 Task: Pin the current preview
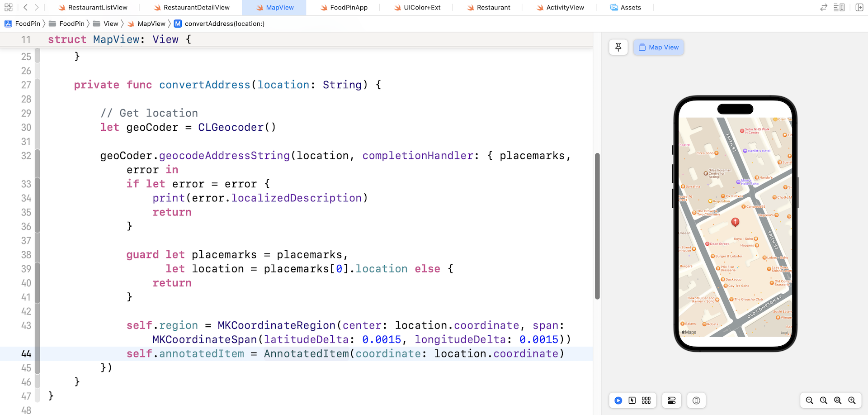pyautogui.click(x=618, y=47)
